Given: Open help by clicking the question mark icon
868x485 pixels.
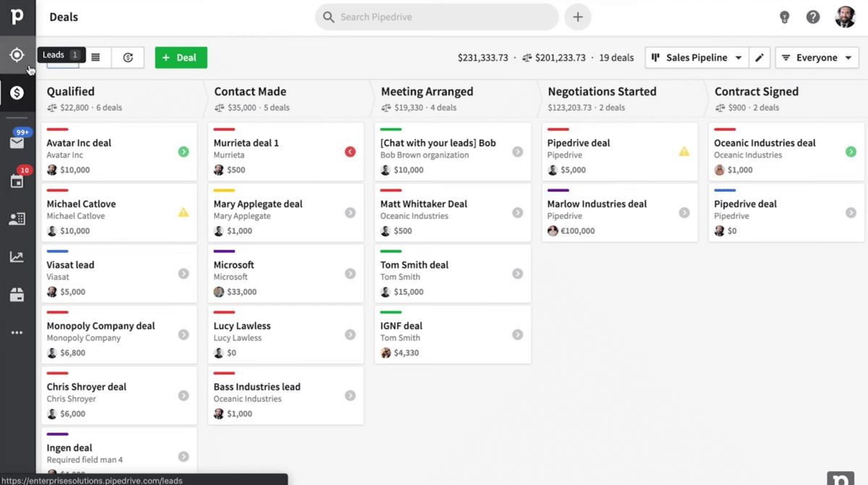Looking at the screenshot, I should pyautogui.click(x=812, y=17).
